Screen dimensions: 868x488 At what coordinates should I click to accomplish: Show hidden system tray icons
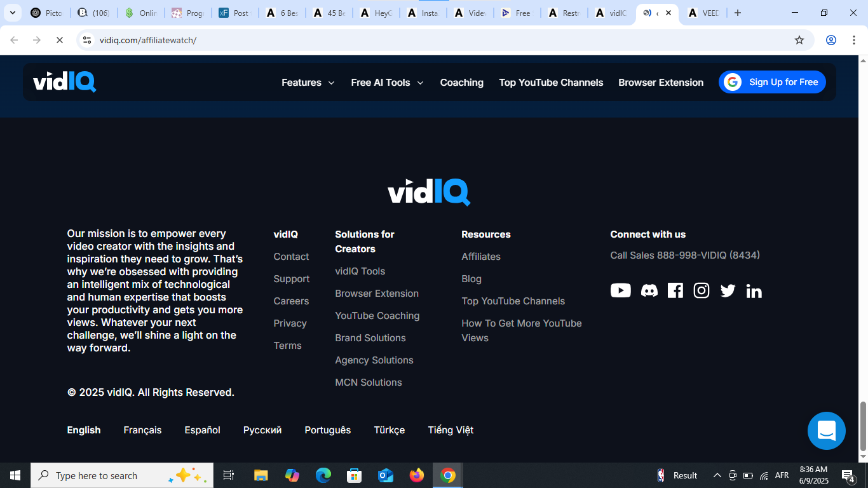(x=717, y=475)
